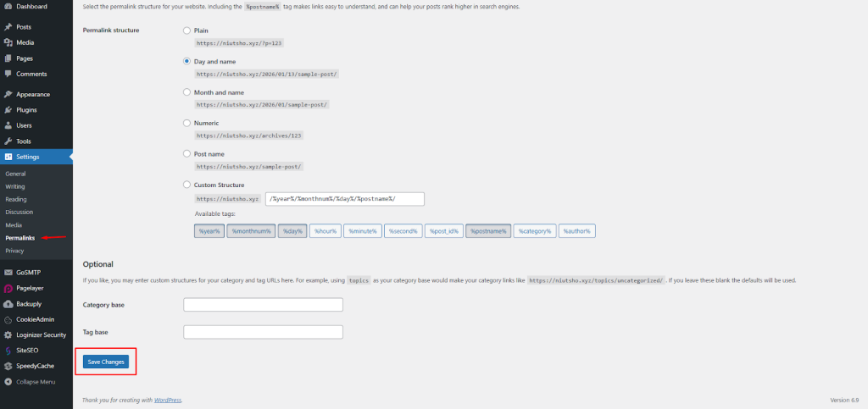Click the Pagelayer icon
The width and height of the screenshot is (868, 409).
(x=8, y=288)
